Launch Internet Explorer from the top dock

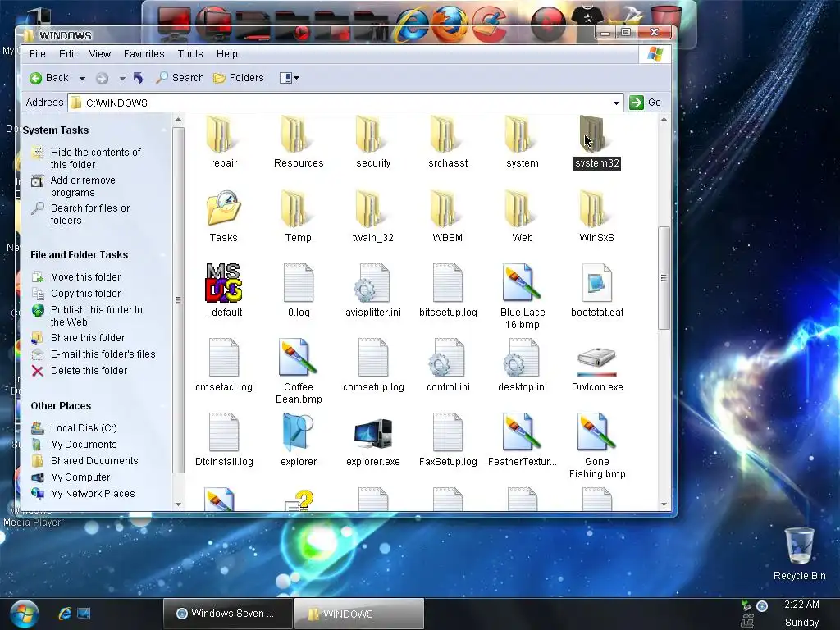click(411, 24)
